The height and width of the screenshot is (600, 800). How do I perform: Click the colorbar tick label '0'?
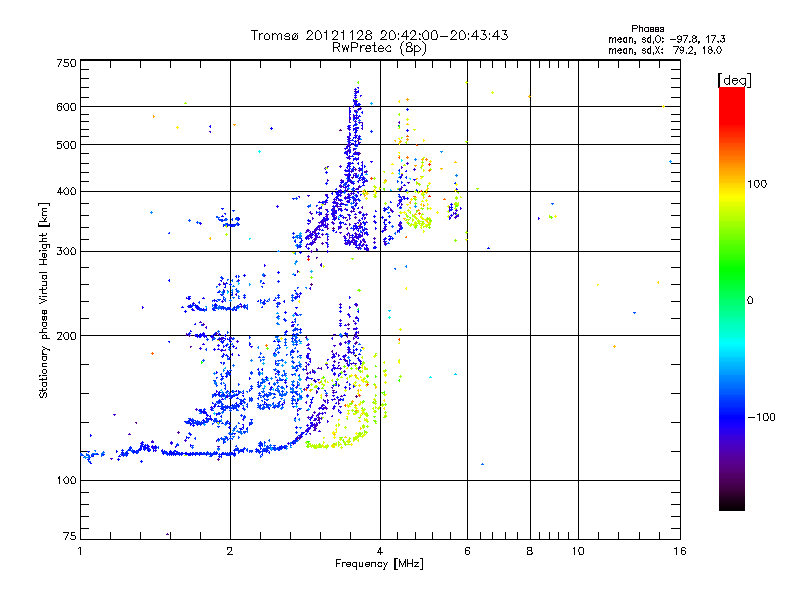(x=750, y=301)
